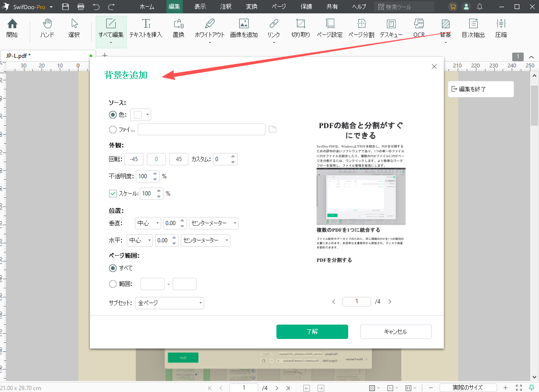Click the preview next page arrow

390,301
